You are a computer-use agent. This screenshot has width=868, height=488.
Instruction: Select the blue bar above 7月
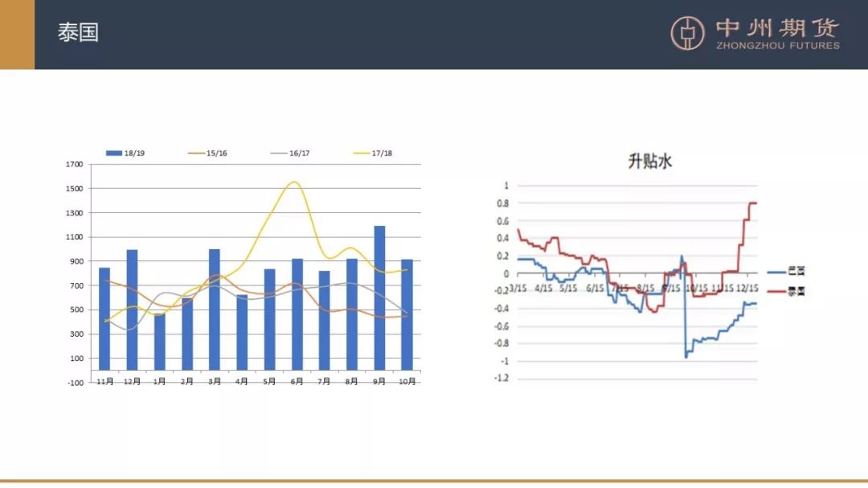(325, 321)
